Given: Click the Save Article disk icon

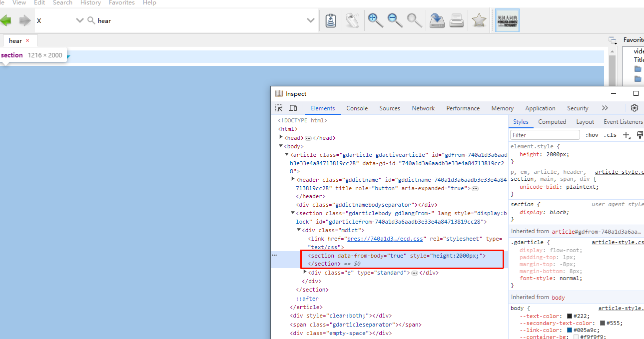Looking at the screenshot, I should [x=437, y=20].
